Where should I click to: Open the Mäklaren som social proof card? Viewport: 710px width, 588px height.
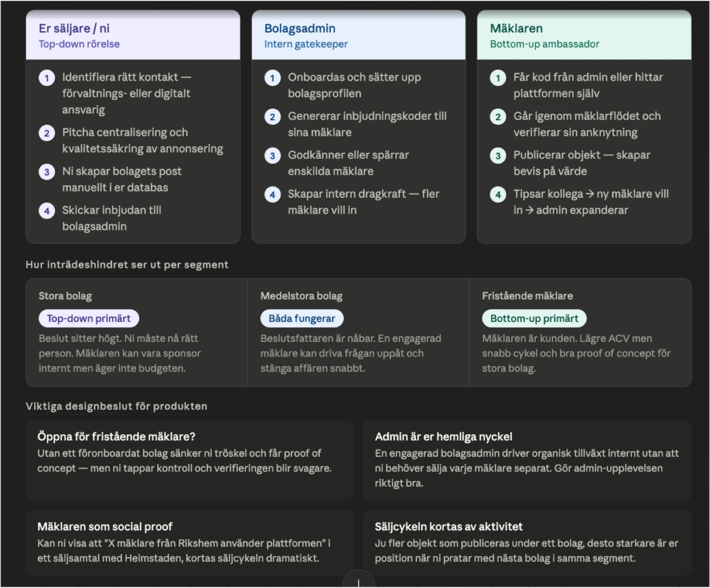[x=190, y=542]
